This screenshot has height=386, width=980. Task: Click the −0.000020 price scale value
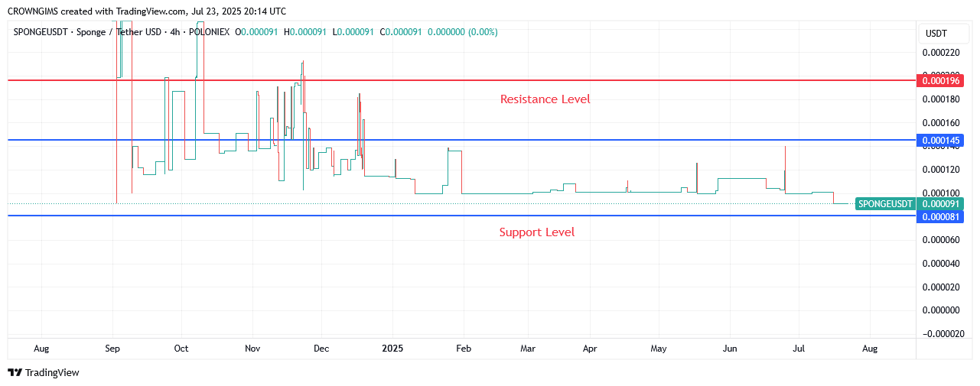(943, 334)
